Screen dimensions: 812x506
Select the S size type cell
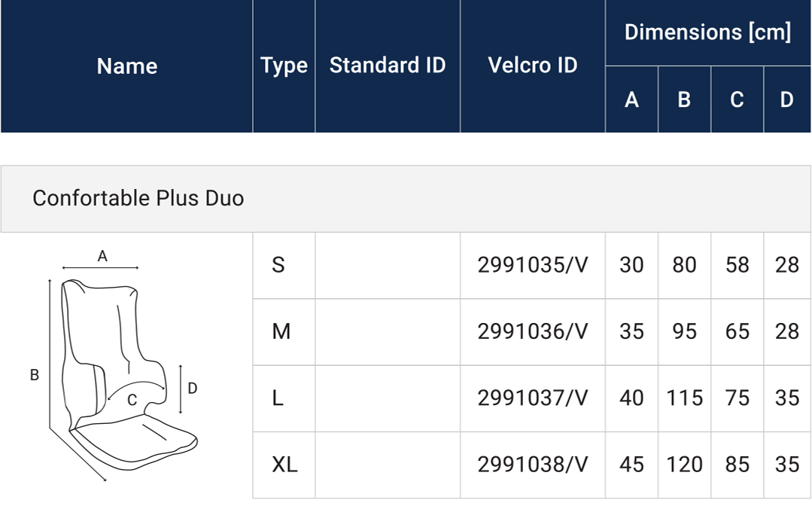coord(278,265)
